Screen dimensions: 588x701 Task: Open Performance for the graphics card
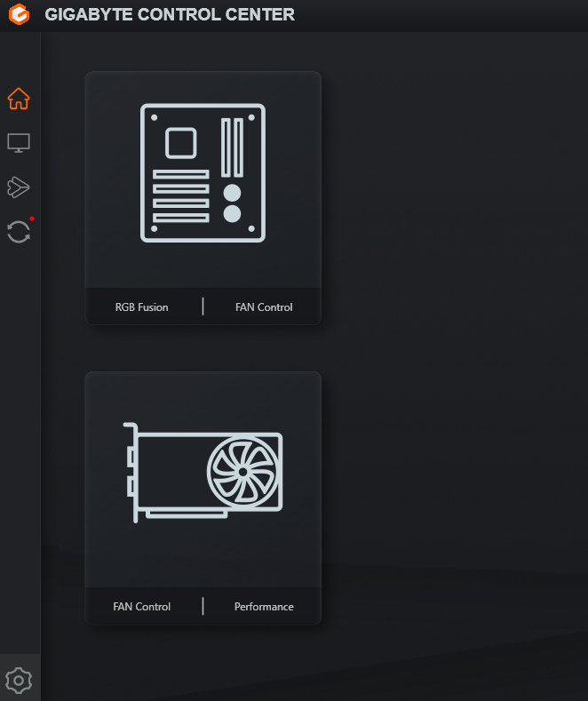(x=264, y=607)
